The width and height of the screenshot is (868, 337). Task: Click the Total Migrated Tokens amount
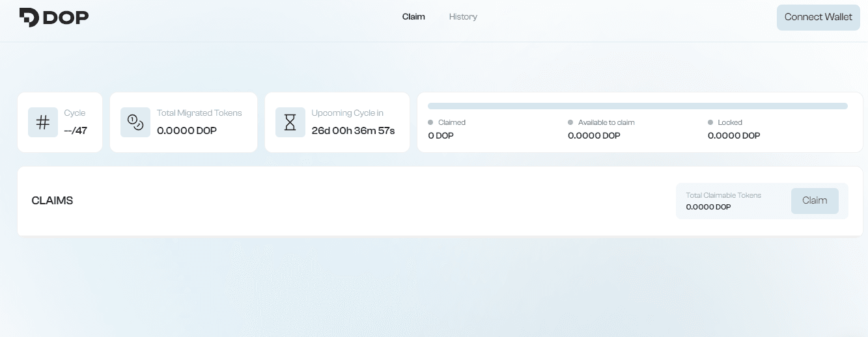tap(187, 131)
